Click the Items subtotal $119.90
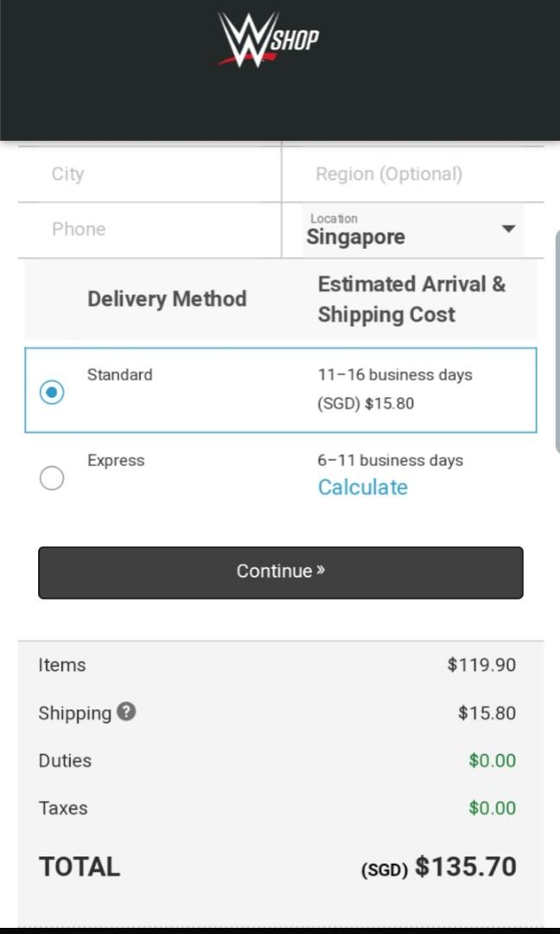 pos(481,665)
